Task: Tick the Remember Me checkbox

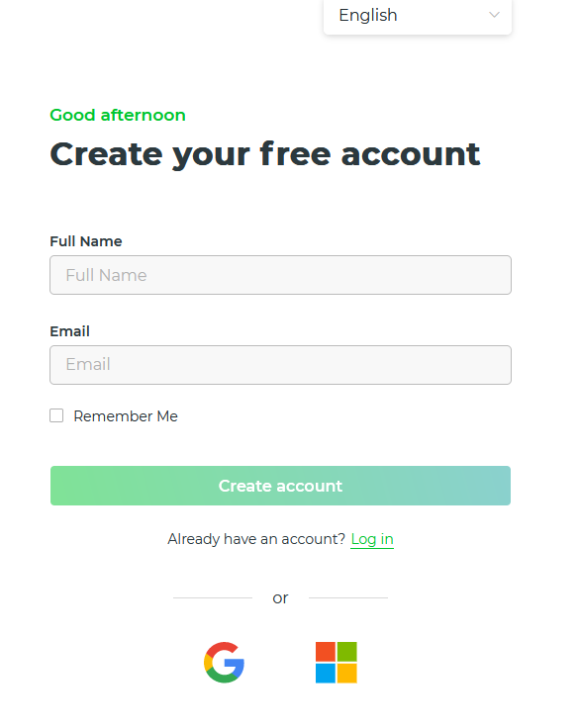Action: [x=56, y=415]
